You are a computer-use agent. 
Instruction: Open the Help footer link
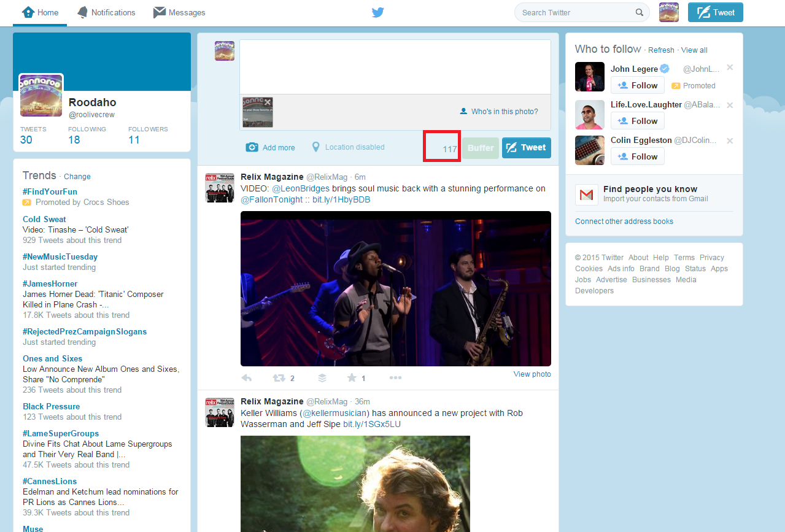point(661,258)
